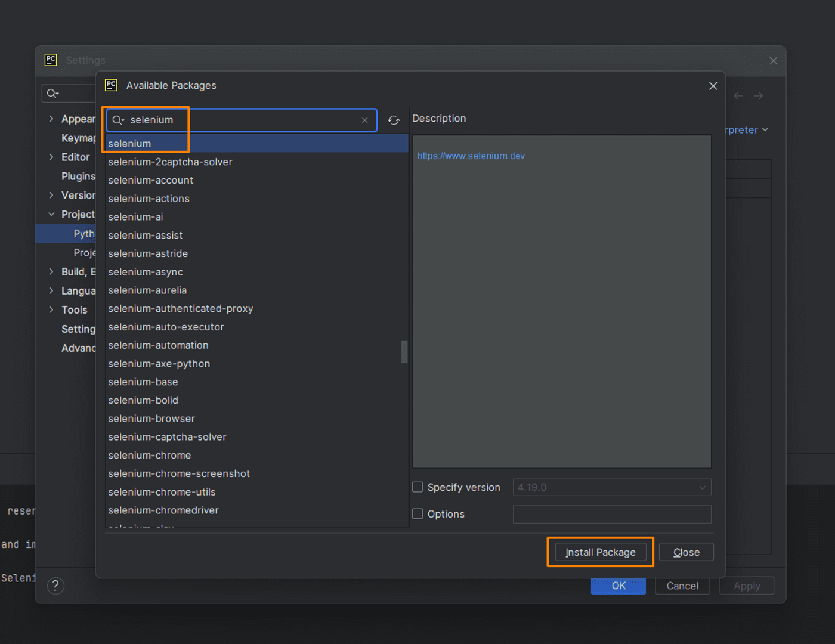
Task: Select Keymap in Settings sidebar
Action: tap(78, 138)
